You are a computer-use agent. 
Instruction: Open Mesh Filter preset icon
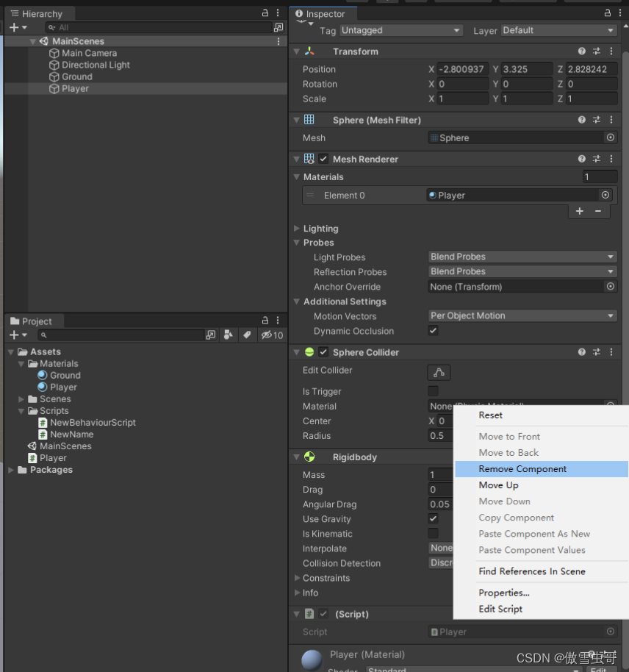[597, 120]
